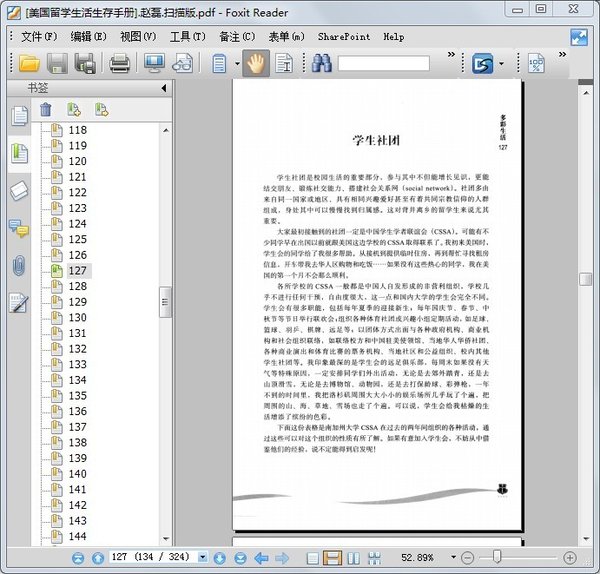Select bookmark 118
This screenshot has height=574, width=600.
point(78,130)
